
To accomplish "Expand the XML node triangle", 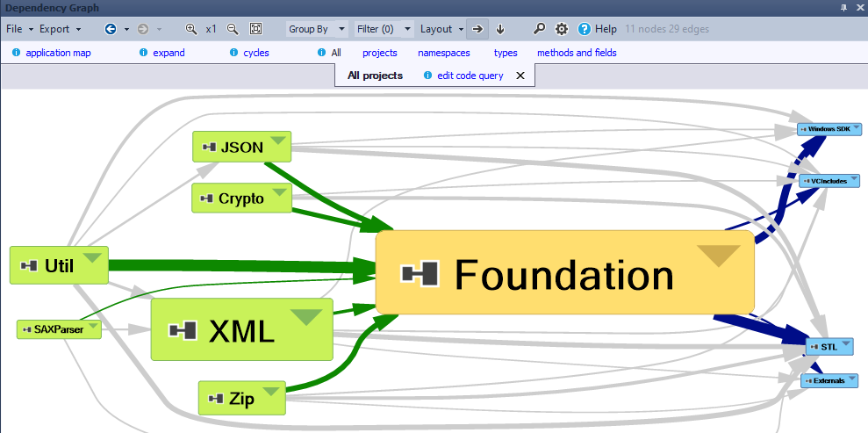I will (306, 317).
